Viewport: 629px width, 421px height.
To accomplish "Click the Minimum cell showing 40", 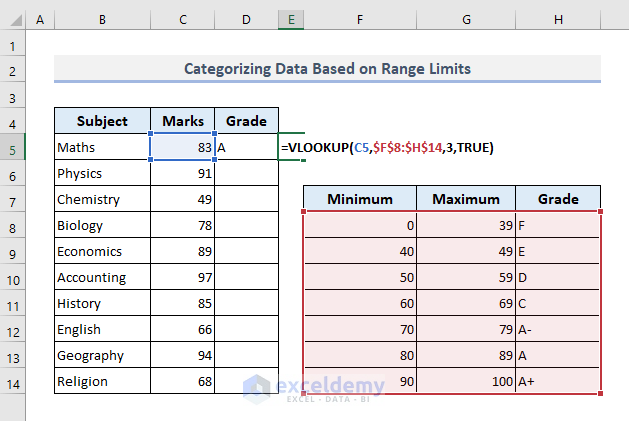I will coord(360,251).
